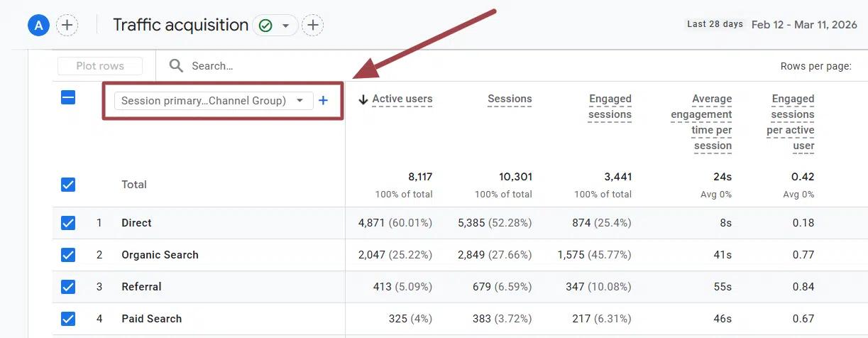Add secondary dimension with blue plus icon
The width and height of the screenshot is (868, 338).
tap(323, 101)
